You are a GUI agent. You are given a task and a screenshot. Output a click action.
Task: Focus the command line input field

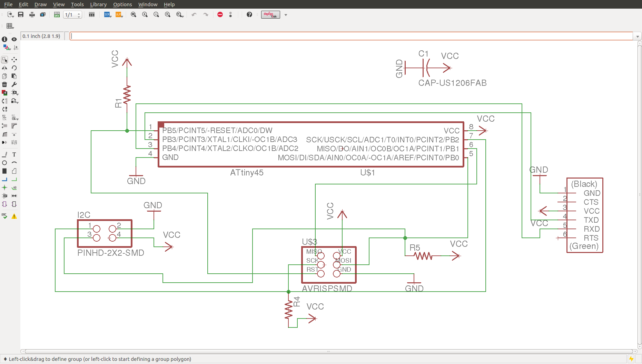coord(352,36)
